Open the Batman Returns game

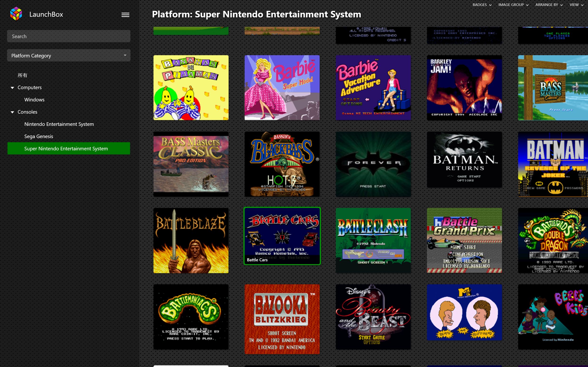point(464,160)
